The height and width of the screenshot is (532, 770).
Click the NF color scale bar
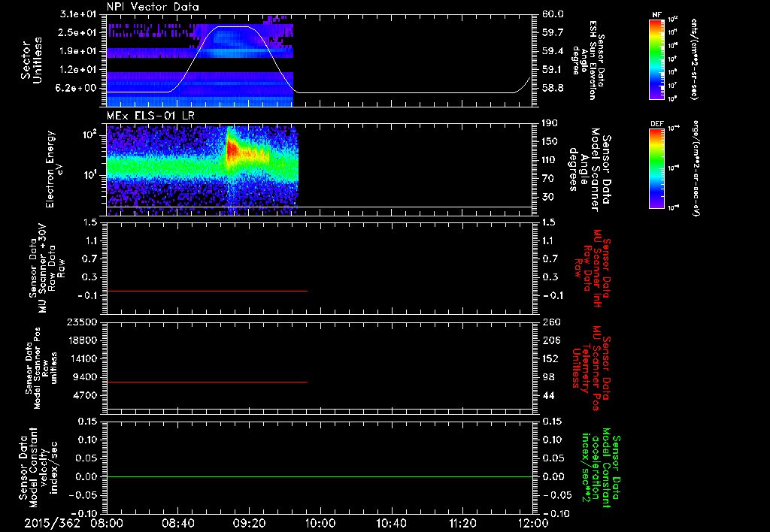656,59
